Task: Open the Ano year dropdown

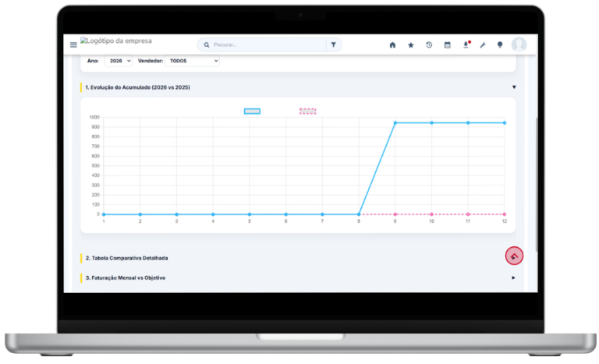Action: point(119,61)
